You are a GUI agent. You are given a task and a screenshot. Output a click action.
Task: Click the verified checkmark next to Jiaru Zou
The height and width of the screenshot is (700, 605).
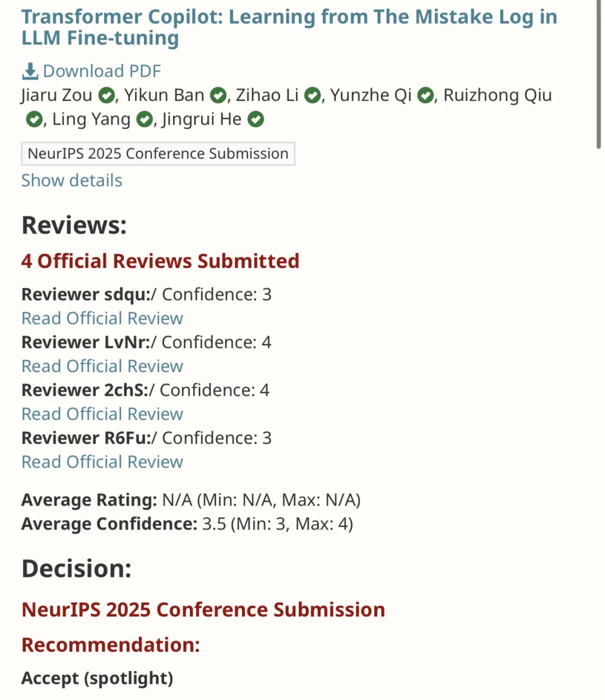pyautogui.click(x=106, y=95)
